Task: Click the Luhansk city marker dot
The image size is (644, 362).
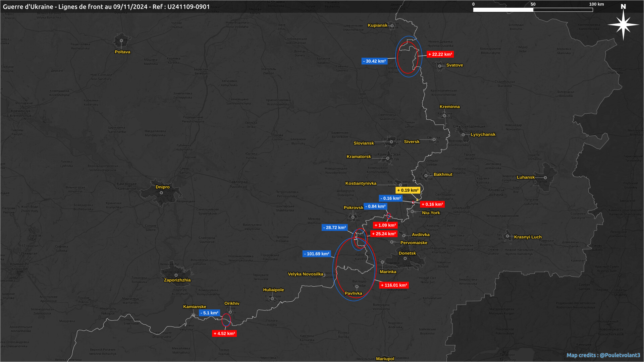Action: point(545,178)
